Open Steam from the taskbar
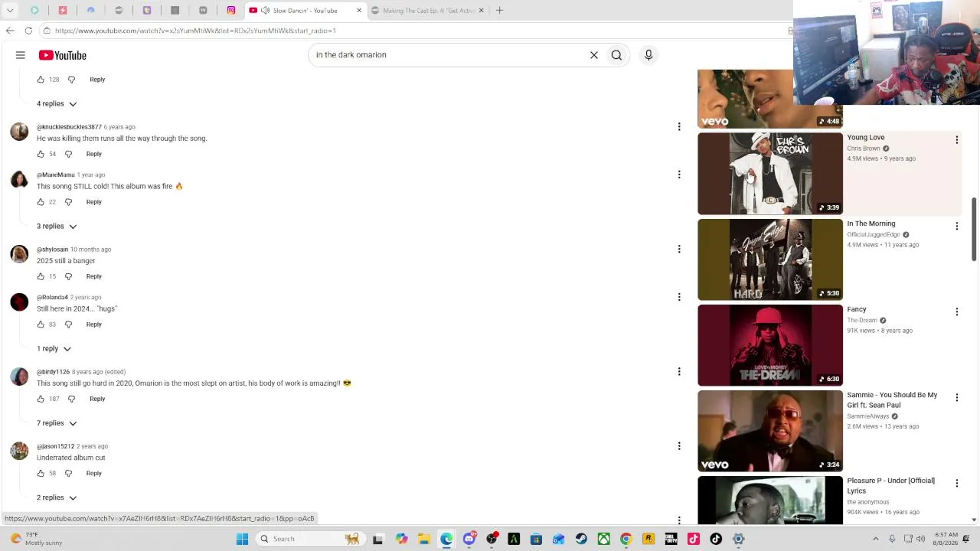The width and height of the screenshot is (980, 551). tap(581, 539)
